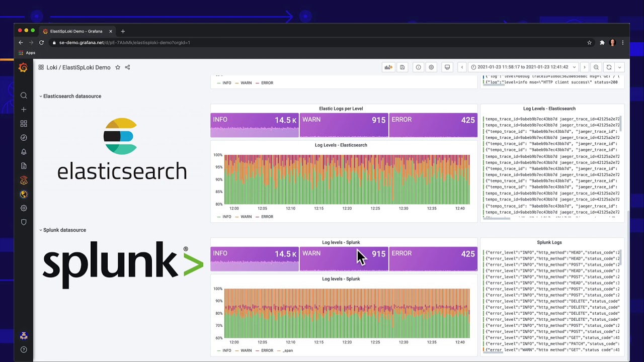The image size is (644, 362).
Task: Open the dashboard search grid icon beside Loki
Action: pyautogui.click(x=41, y=67)
